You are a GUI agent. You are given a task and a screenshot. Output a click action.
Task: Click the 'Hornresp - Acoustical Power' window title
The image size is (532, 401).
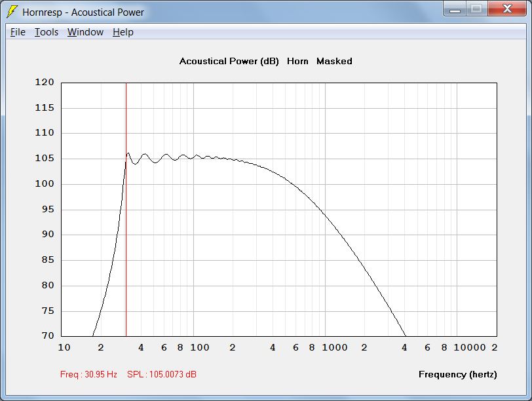tap(83, 12)
